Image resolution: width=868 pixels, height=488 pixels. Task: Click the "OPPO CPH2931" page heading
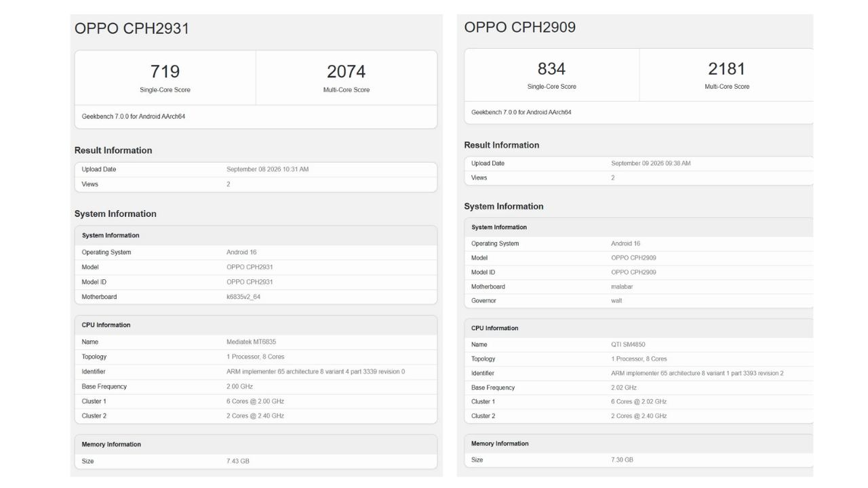(132, 28)
